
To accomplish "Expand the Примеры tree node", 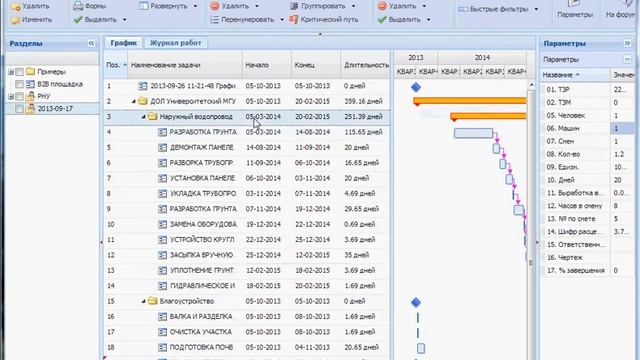I will (11, 72).
